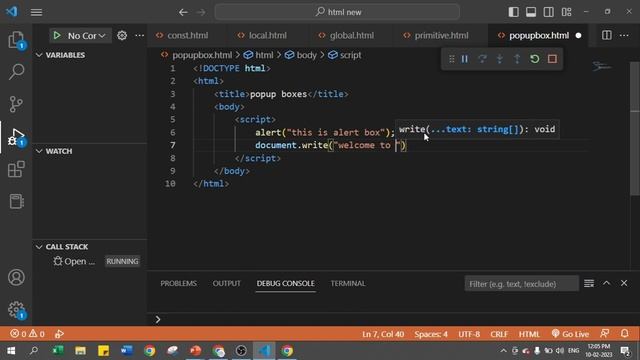Open the Run and Debug view
The width and height of the screenshot is (640, 360).
[x=16, y=137]
